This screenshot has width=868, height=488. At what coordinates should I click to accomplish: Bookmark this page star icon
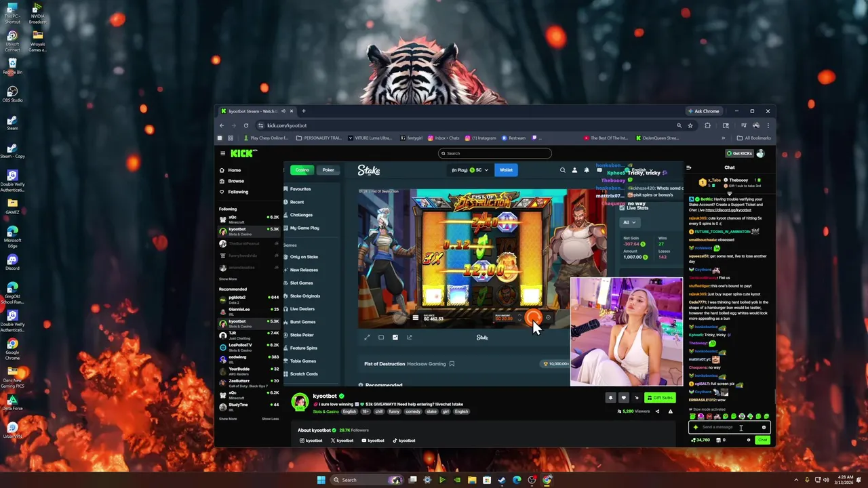click(690, 125)
